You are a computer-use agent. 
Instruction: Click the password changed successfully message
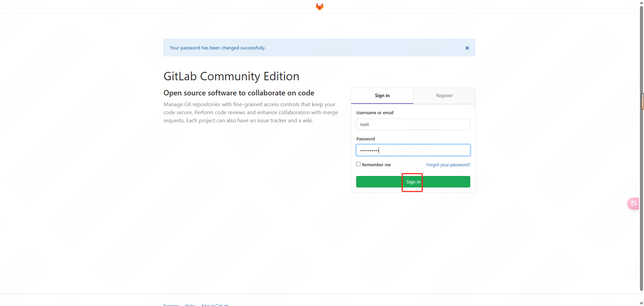click(x=218, y=48)
